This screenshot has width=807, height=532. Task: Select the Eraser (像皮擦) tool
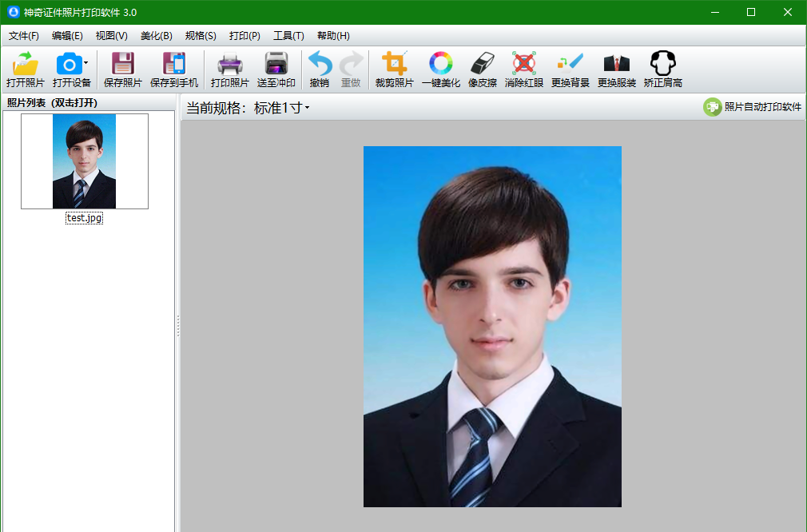(x=483, y=64)
